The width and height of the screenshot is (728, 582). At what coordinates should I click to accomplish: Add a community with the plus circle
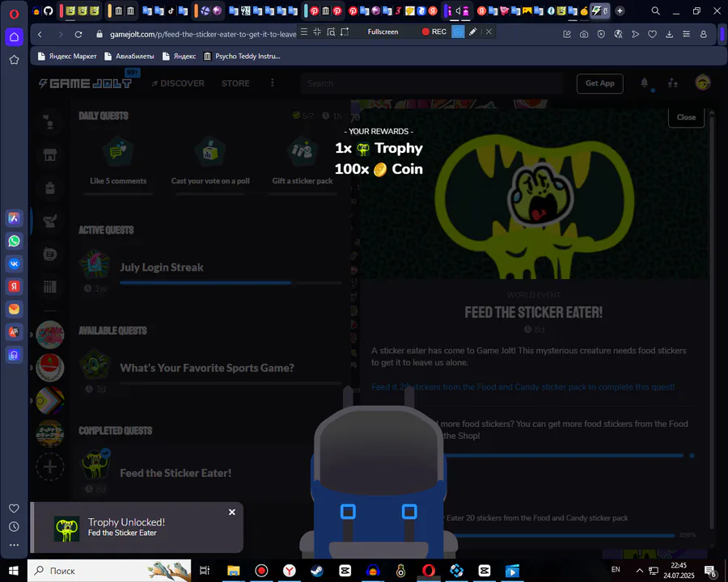coord(49,466)
